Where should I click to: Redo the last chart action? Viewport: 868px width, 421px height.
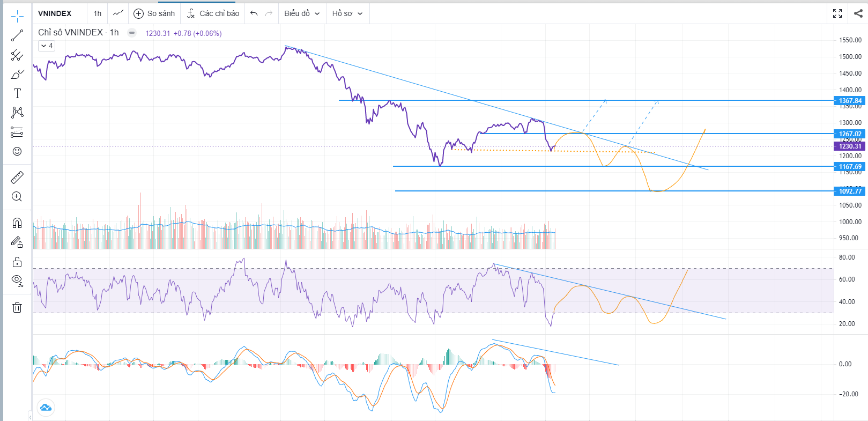269,13
